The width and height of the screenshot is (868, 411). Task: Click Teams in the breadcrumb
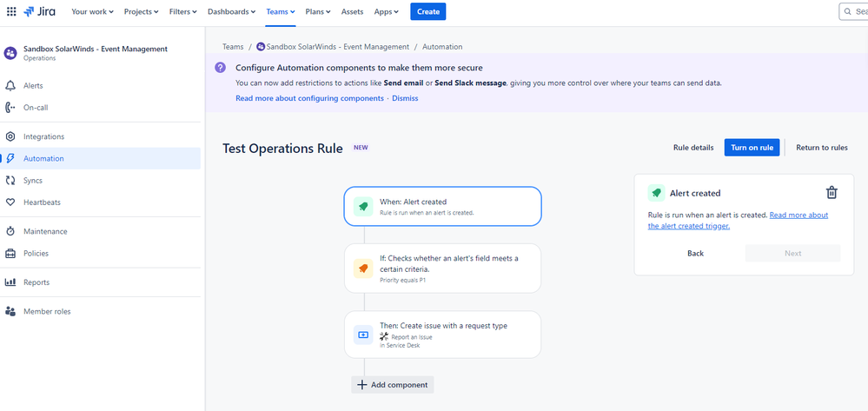[233, 47]
